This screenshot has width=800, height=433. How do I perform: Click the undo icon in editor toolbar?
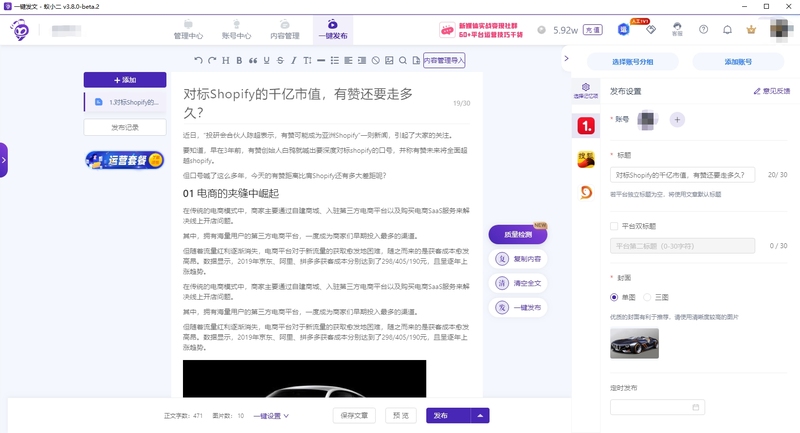point(198,60)
